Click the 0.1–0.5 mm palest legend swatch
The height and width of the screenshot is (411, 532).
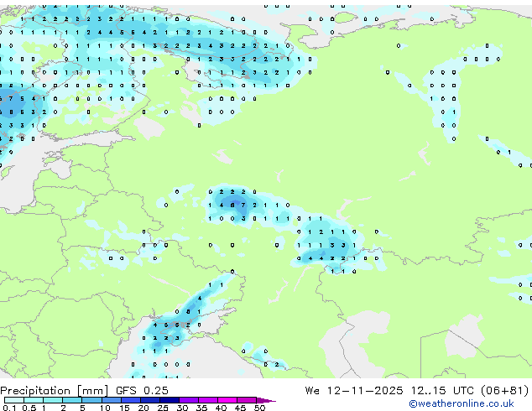coord(14,400)
